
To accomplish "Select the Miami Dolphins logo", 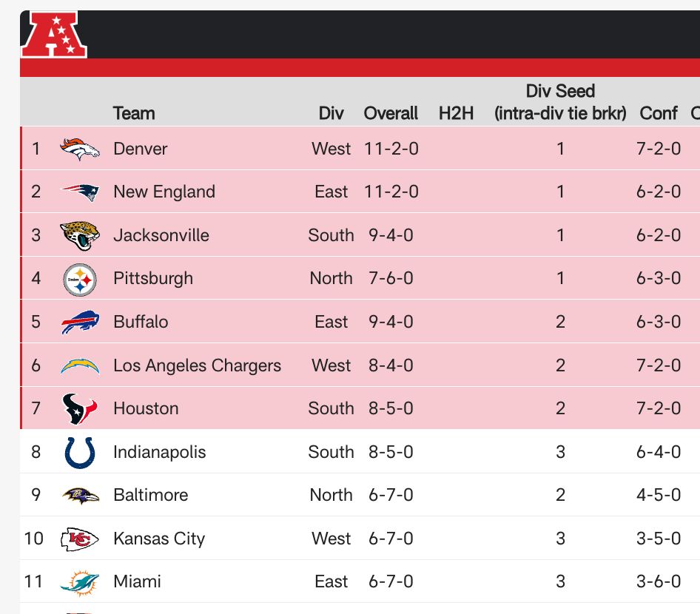I will 80,582.
